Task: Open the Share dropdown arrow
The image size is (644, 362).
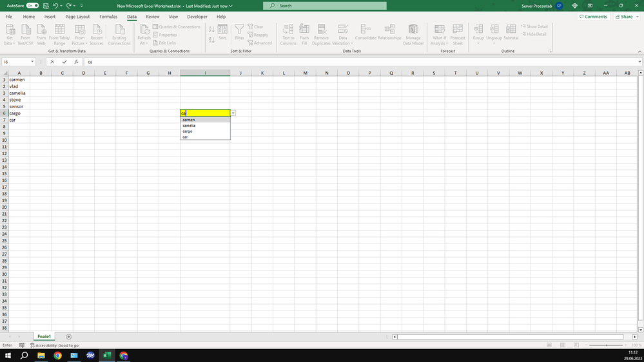Action: (x=638, y=17)
